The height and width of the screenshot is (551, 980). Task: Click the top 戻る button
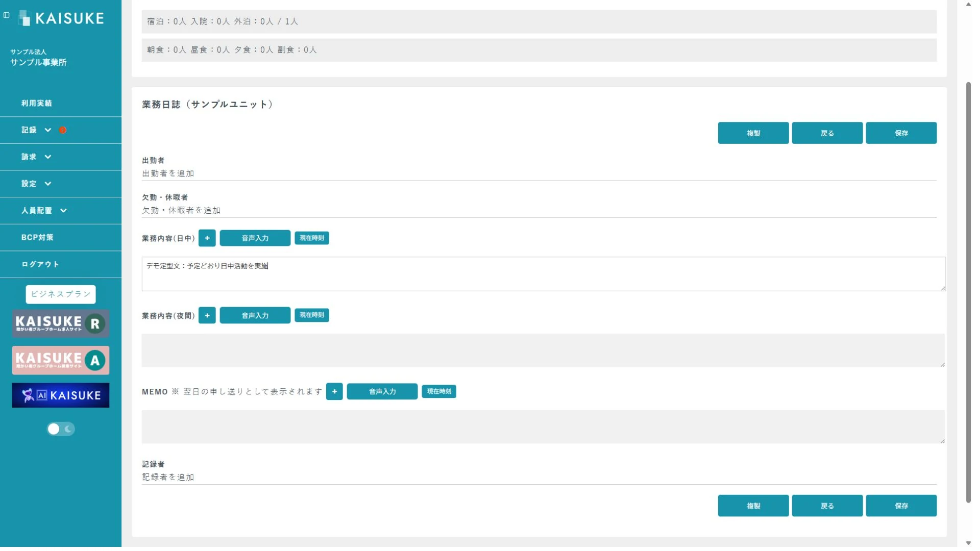[827, 133]
